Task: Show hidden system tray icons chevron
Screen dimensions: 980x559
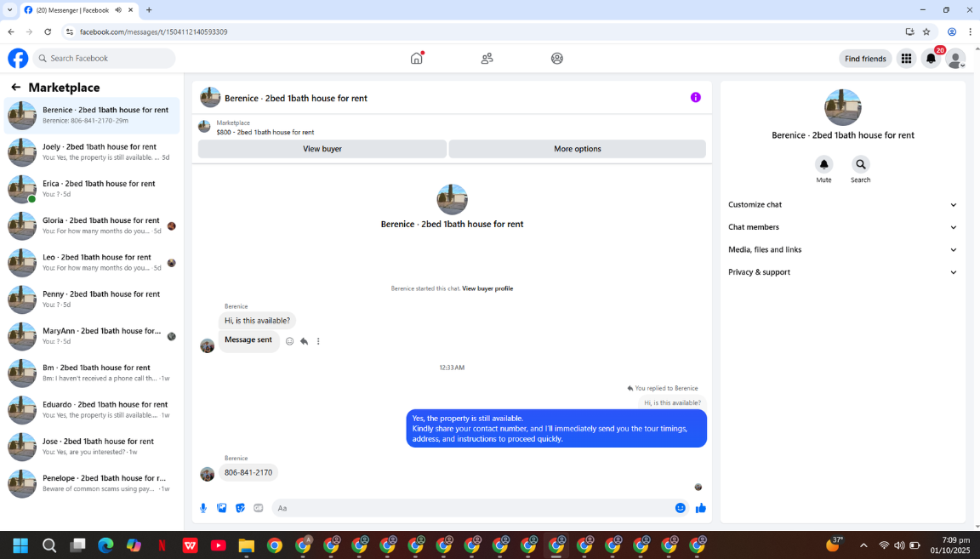Action: [x=863, y=545]
